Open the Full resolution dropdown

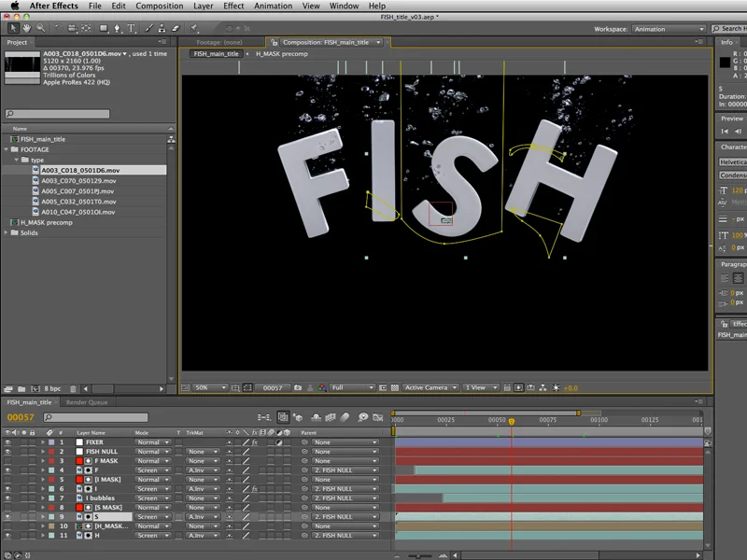352,387
